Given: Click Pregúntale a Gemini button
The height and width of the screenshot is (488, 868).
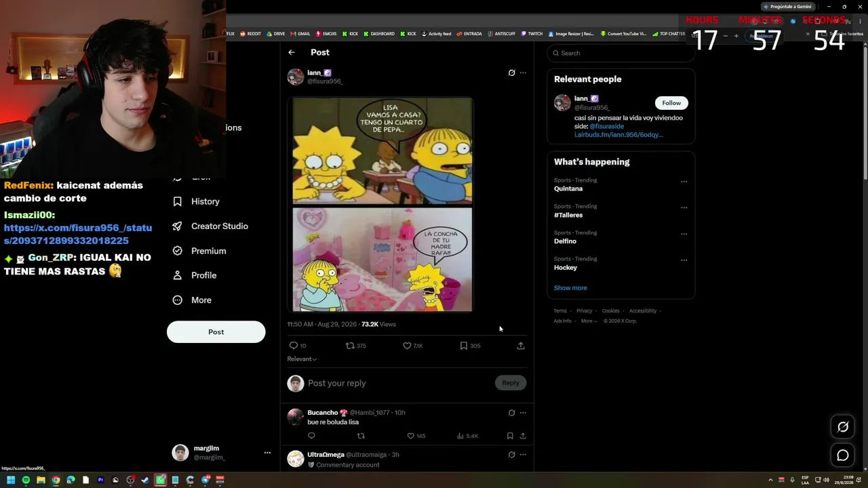Looking at the screenshot, I should tap(787, 6).
